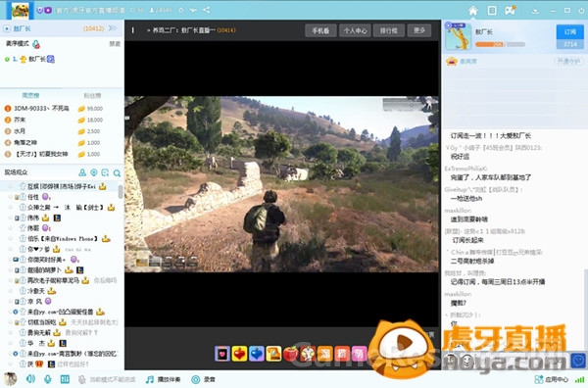Viewport: 588px width, 388px height.
Task: Click the channel logo thumbnail at top left
Action: [x=20, y=11]
